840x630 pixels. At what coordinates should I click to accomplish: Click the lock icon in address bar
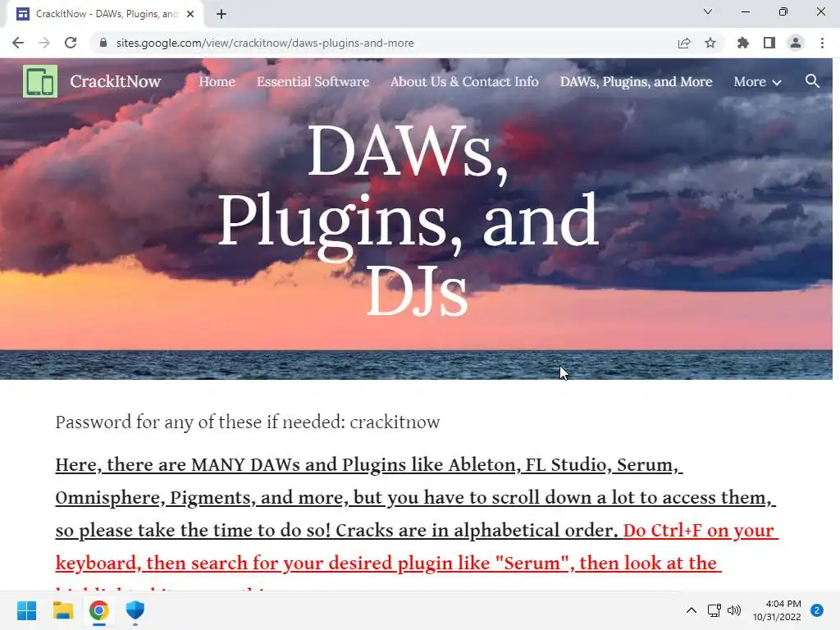103,43
